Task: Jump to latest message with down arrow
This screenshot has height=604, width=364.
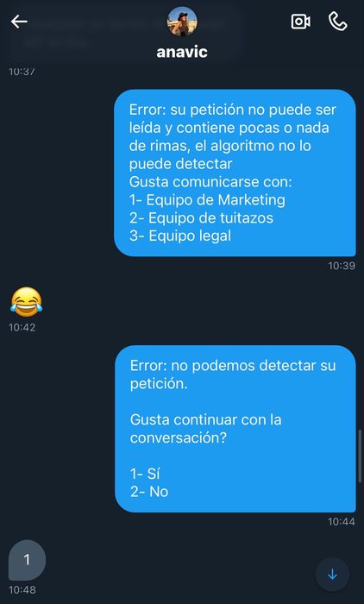Action: [332, 575]
